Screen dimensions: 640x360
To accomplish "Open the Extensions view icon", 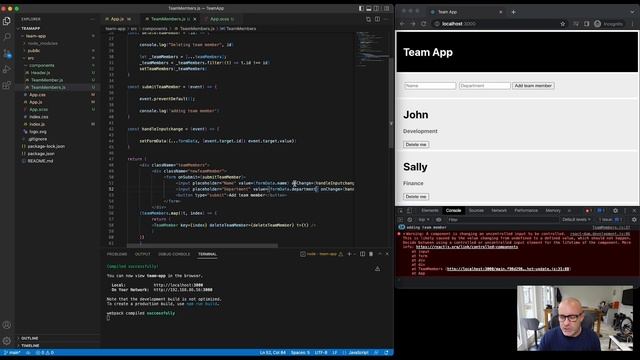I will click(x=7, y=85).
